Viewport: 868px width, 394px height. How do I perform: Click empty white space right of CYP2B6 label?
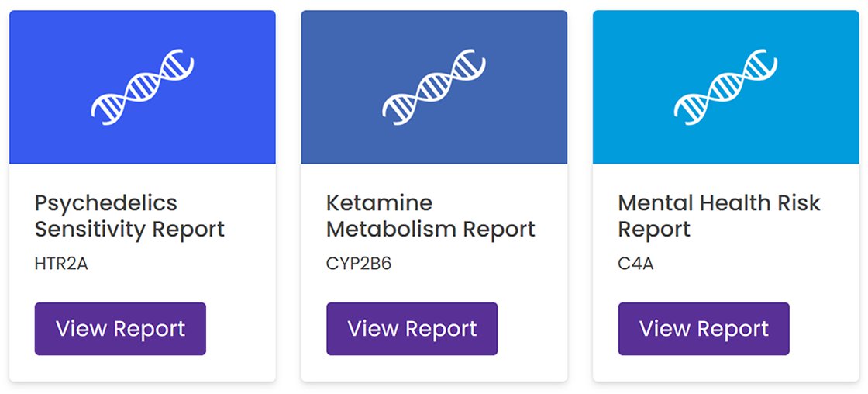click(480, 264)
